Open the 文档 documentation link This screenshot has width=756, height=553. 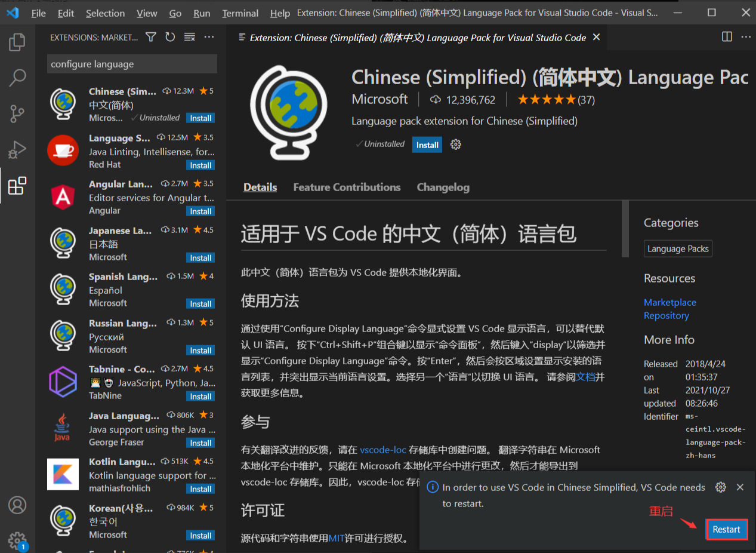click(585, 377)
